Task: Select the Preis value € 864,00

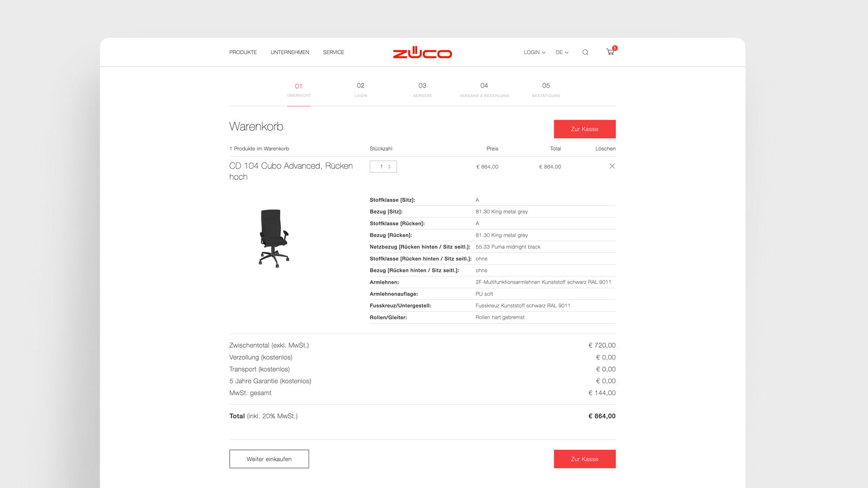Action: point(487,167)
